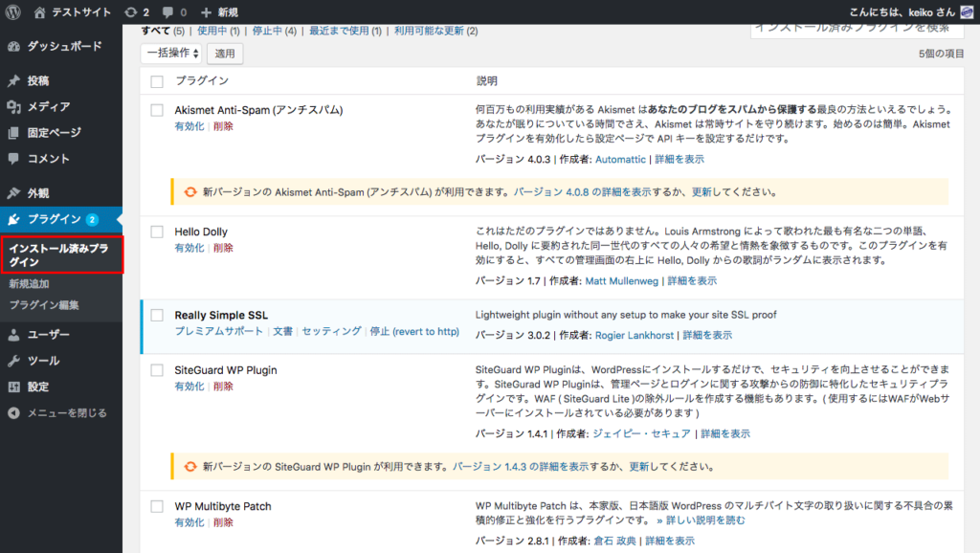Click 削除 under Hello Dolly

tap(223, 248)
